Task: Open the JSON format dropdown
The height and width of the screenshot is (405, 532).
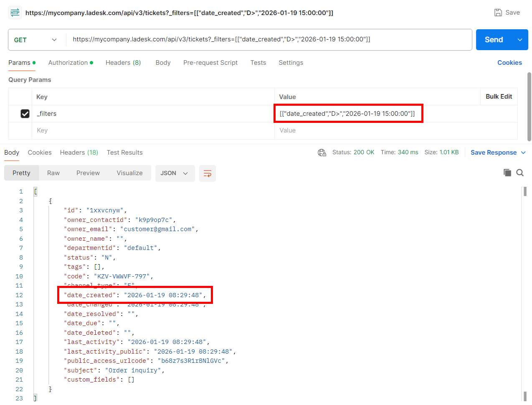Action: [x=175, y=173]
